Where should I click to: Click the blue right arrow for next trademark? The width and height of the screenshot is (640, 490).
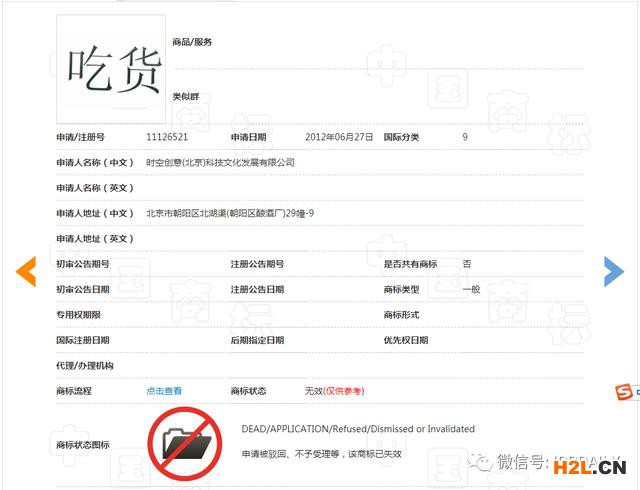[x=613, y=270]
